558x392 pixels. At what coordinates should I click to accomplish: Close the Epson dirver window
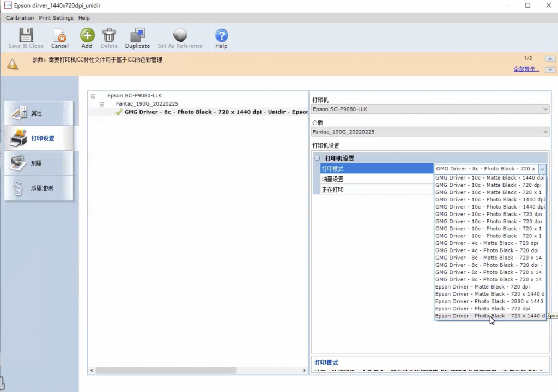click(548, 5)
